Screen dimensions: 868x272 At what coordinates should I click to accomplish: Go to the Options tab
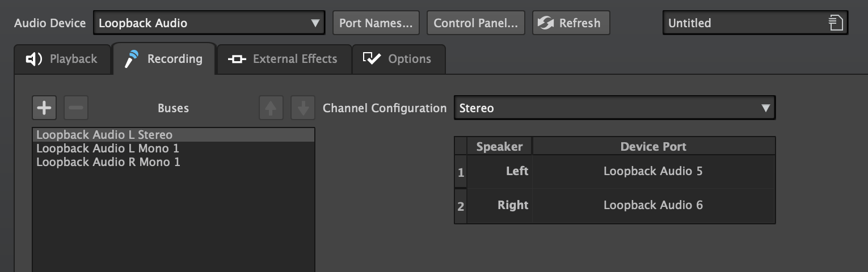pyautogui.click(x=398, y=59)
